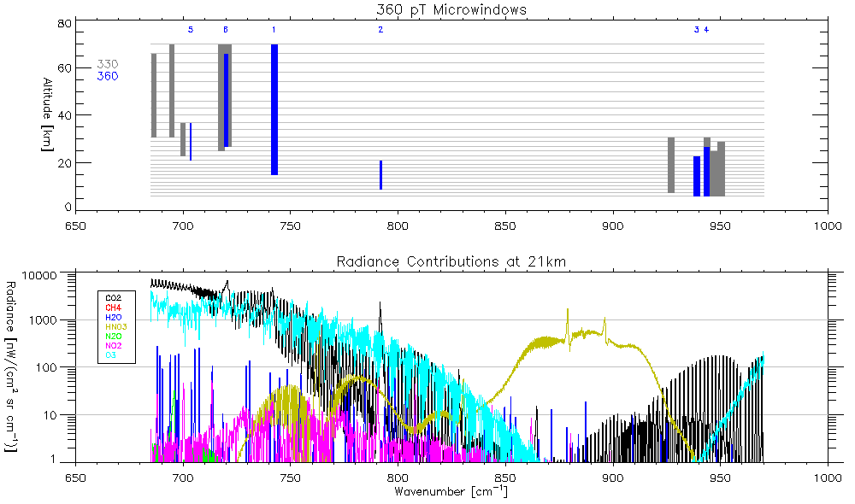Click the "Wavenumber [cm-1]" axis label
The height and width of the screenshot is (504, 855).
click(451, 492)
